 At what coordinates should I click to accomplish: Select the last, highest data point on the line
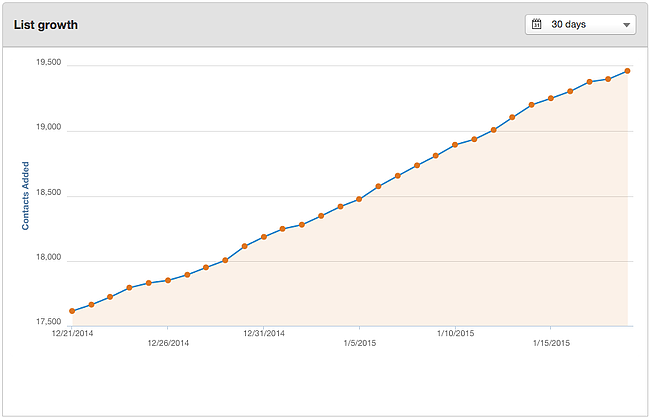[x=627, y=71]
